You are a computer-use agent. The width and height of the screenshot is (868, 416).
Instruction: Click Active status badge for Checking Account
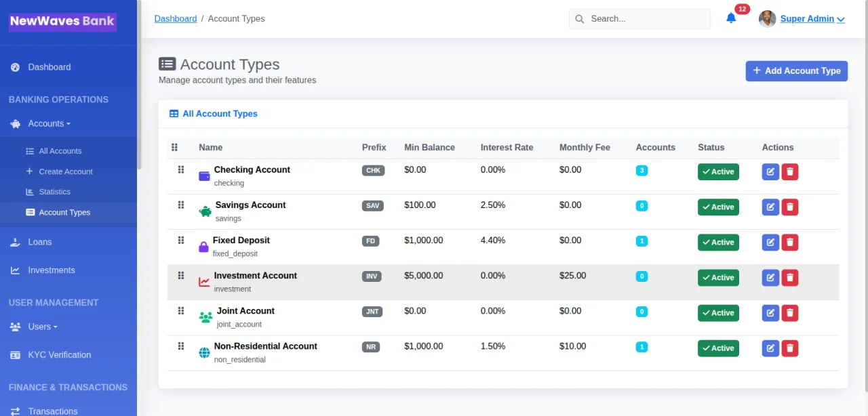pyautogui.click(x=718, y=171)
